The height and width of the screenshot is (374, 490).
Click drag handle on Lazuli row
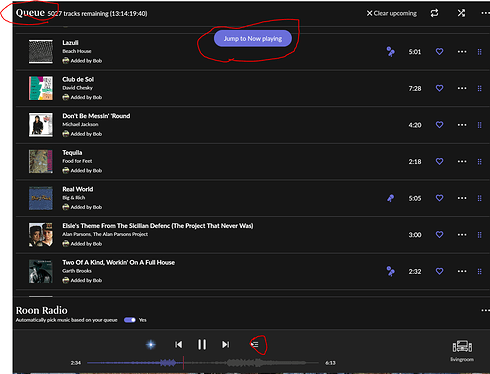tap(480, 52)
